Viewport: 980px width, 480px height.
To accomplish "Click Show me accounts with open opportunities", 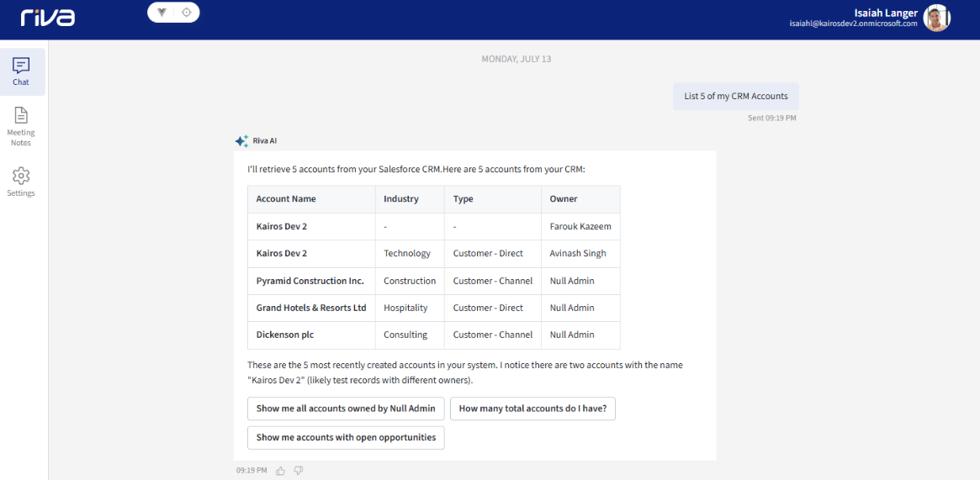I will click(x=346, y=438).
